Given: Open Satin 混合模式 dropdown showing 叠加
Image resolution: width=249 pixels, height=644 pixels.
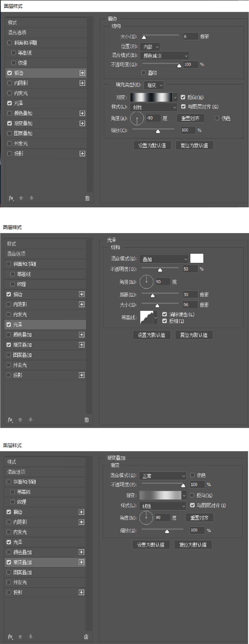Looking at the screenshot, I should click(164, 259).
